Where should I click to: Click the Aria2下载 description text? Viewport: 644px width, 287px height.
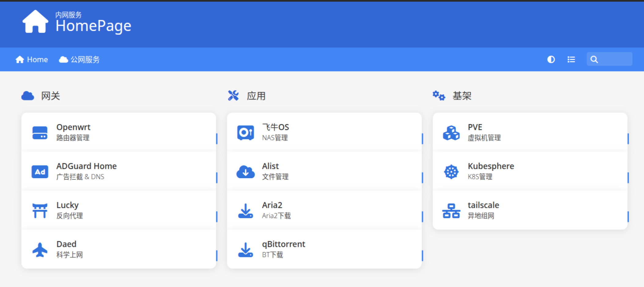tap(276, 216)
